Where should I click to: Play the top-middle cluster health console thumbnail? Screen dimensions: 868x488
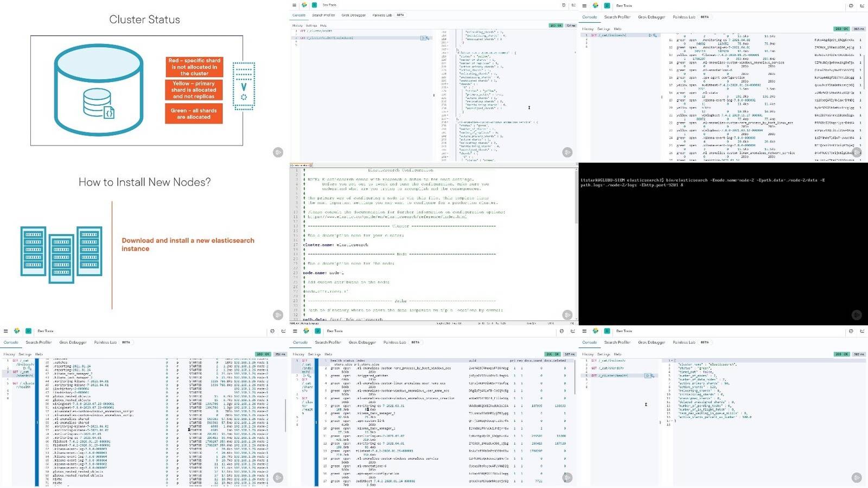pyautogui.click(x=567, y=153)
